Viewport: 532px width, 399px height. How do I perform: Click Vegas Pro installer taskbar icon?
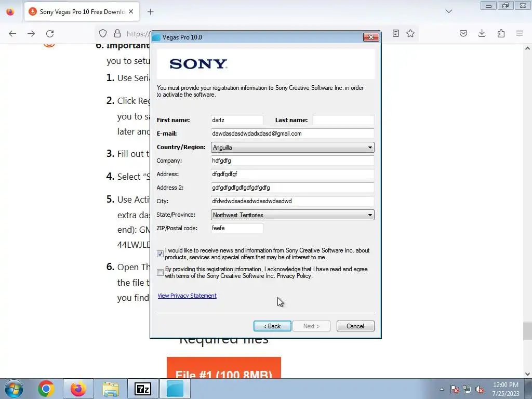[175, 389]
